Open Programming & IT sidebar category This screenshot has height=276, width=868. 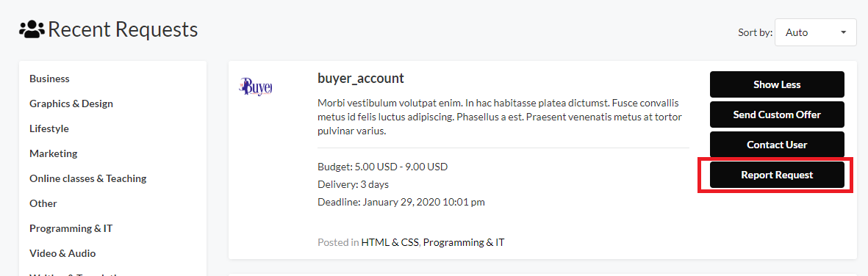coord(71,228)
